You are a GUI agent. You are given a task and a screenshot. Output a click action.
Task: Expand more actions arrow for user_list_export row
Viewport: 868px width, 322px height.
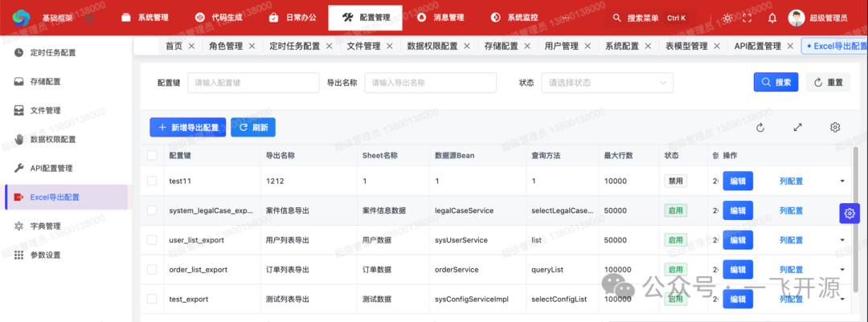(842, 240)
